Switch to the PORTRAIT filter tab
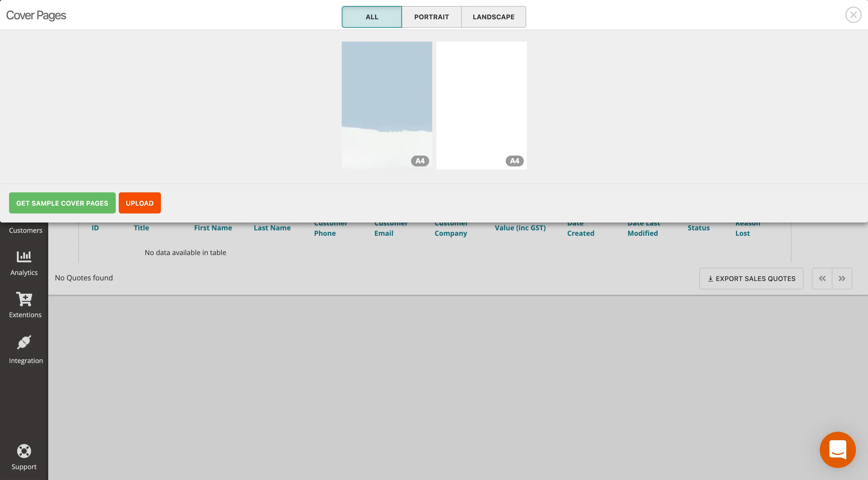The width and height of the screenshot is (868, 480). pos(432,17)
